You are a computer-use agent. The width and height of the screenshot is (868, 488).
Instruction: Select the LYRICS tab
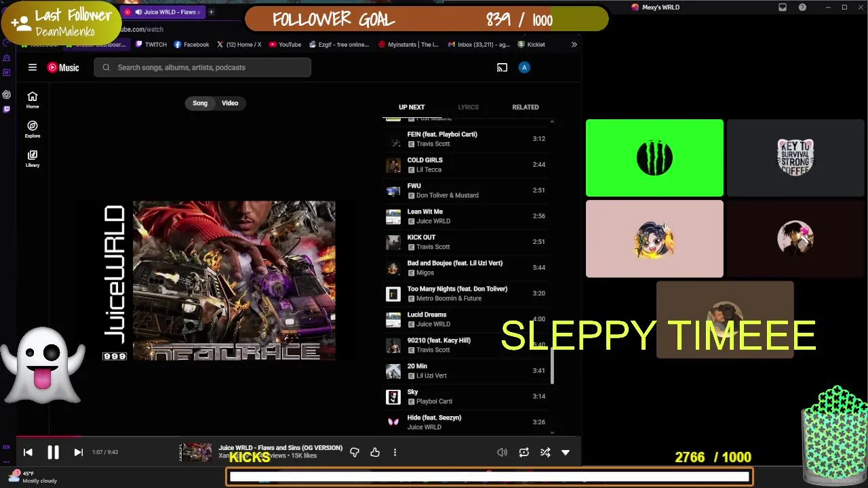[x=468, y=107]
